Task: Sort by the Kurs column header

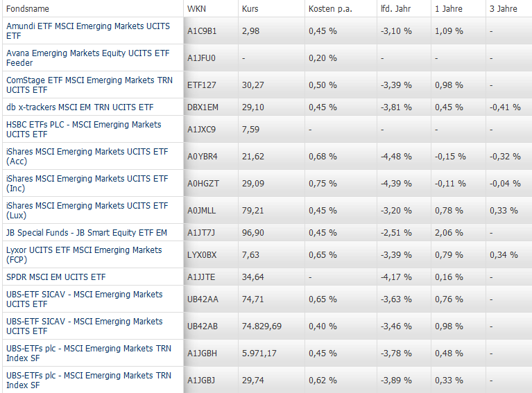Action: point(250,8)
